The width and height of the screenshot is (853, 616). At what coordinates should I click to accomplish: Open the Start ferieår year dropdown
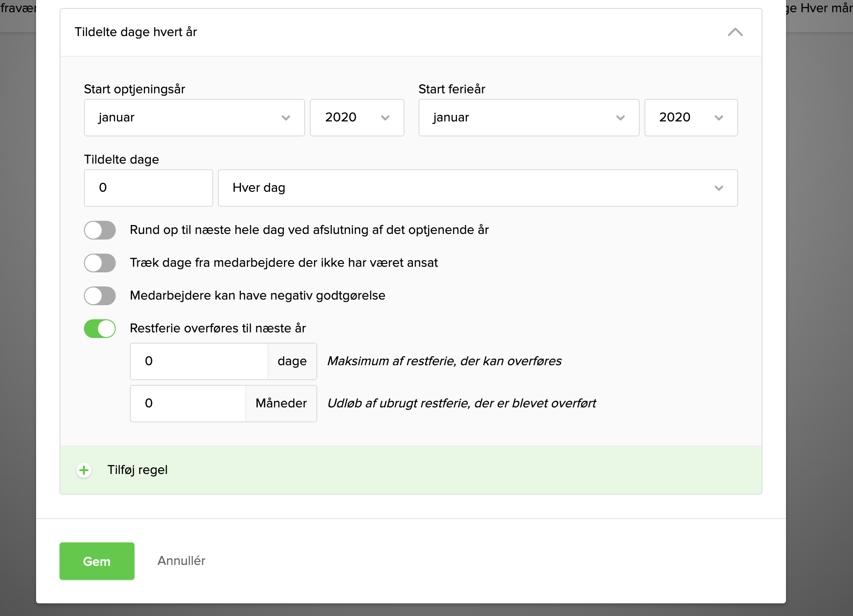(x=691, y=118)
